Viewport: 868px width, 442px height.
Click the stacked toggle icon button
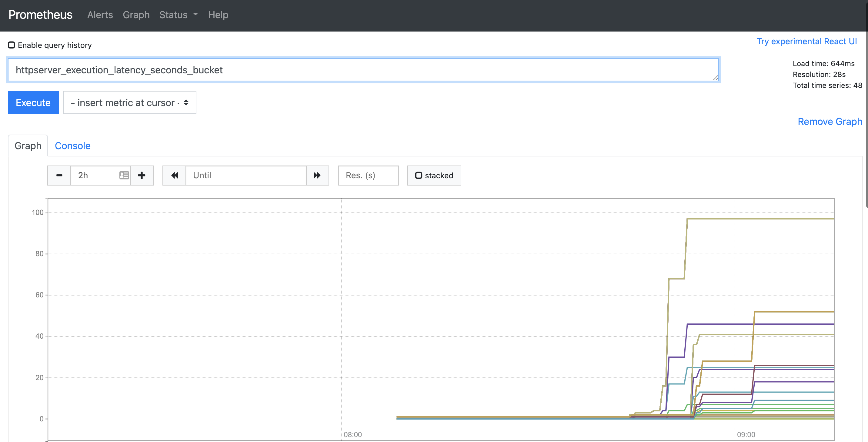(418, 175)
